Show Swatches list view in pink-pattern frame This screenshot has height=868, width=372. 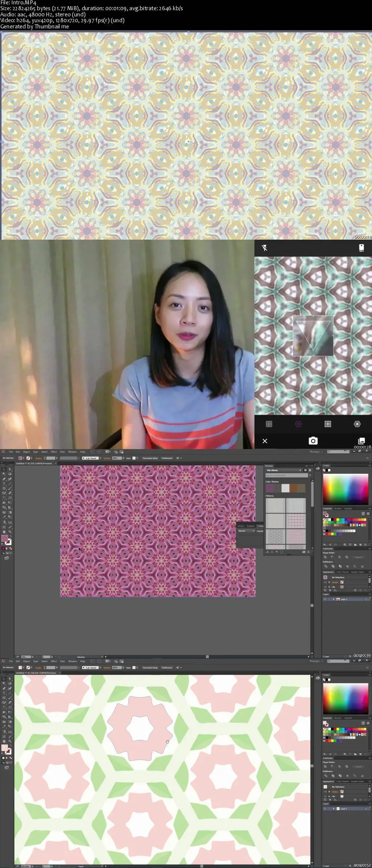pyautogui.click(x=363, y=513)
